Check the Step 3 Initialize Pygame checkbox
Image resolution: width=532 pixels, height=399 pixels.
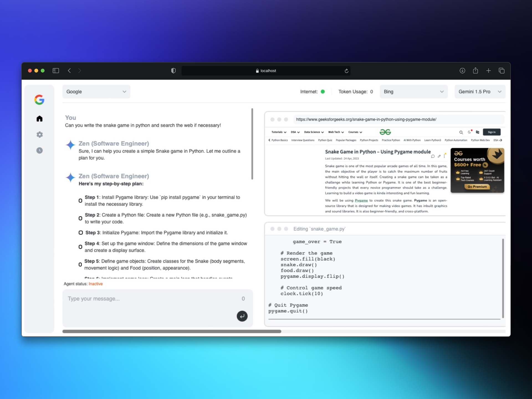[81, 233]
